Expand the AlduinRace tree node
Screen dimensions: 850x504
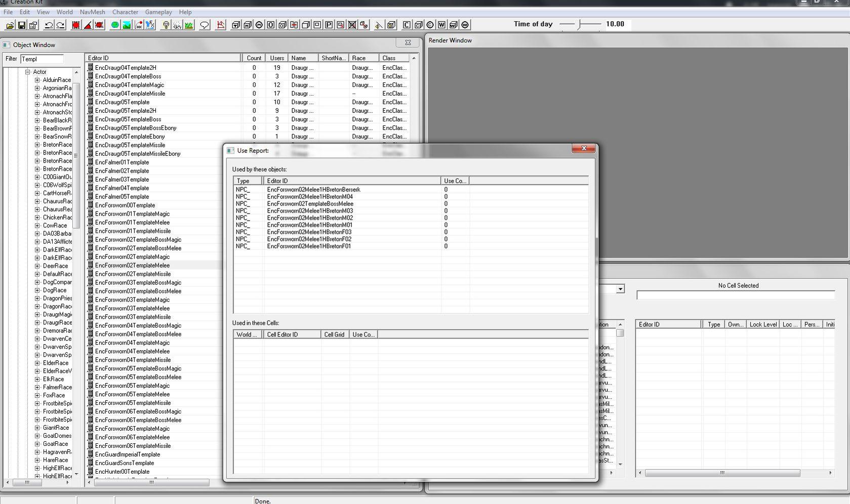click(37, 80)
